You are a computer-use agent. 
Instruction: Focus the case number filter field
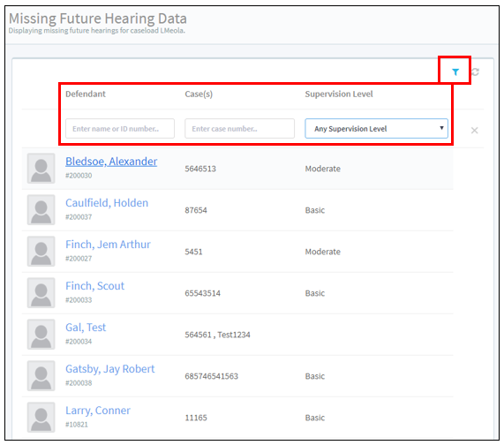click(239, 129)
